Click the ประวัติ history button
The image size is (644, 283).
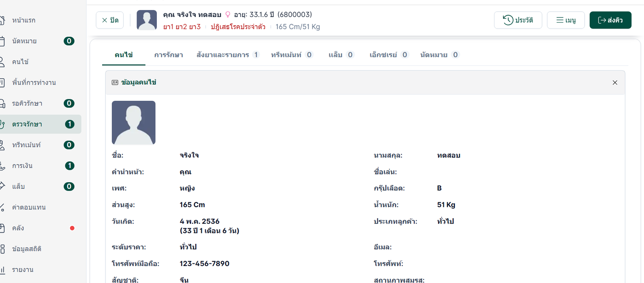(x=518, y=20)
